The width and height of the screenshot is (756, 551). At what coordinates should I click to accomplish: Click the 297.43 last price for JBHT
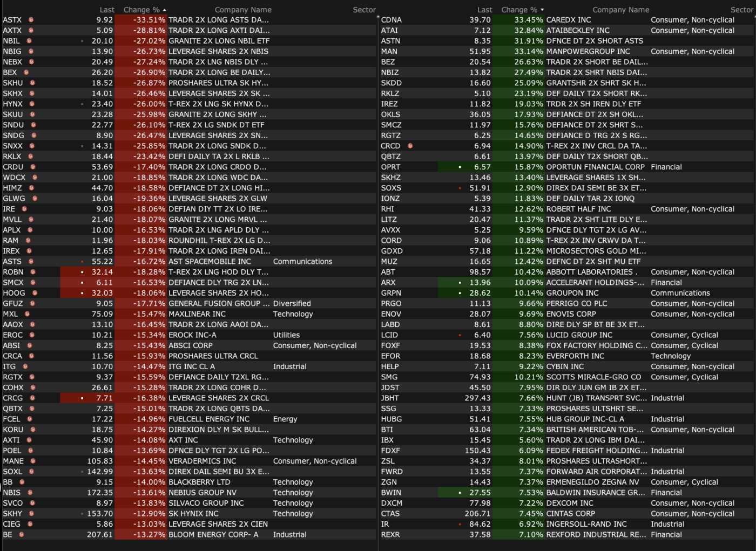pyautogui.click(x=477, y=398)
